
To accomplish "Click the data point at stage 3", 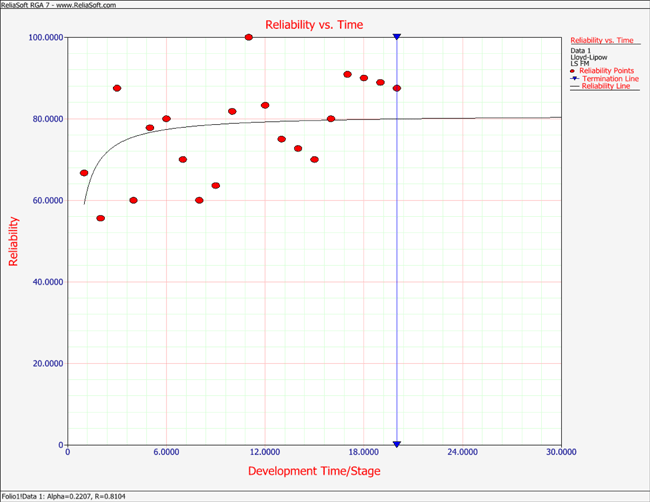I will point(117,88).
